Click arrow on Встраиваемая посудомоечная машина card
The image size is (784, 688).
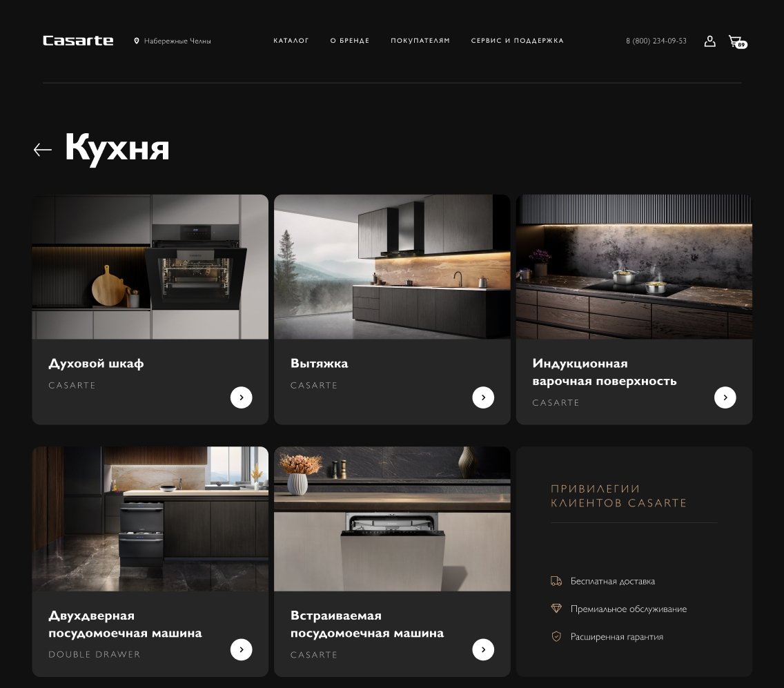pyautogui.click(x=483, y=649)
